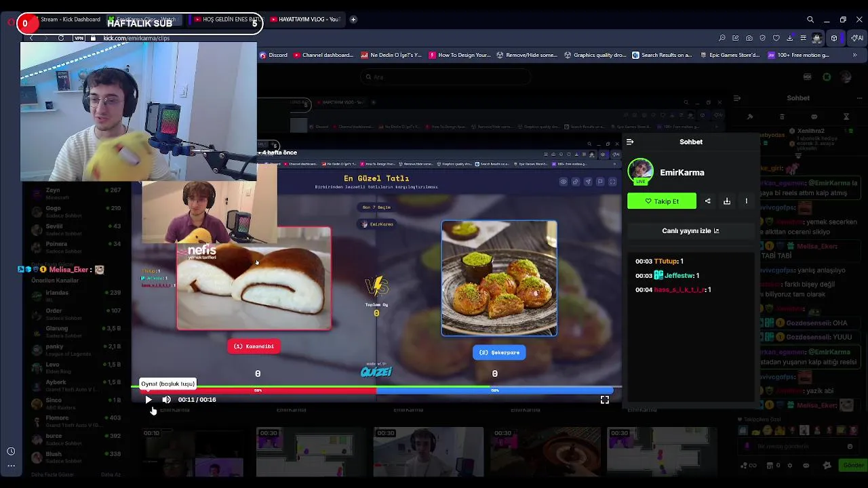Open the Search Results on a... bookmark

pyautogui.click(x=663, y=55)
